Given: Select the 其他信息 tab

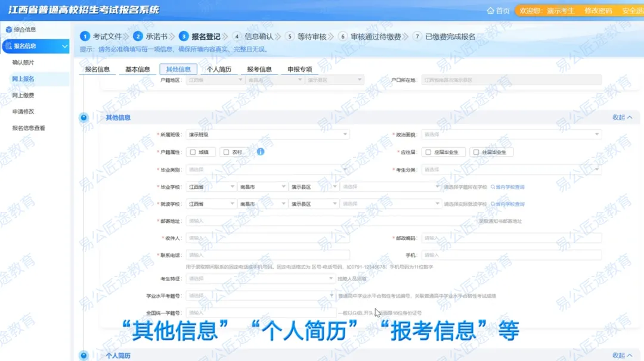Looking at the screenshot, I should [x=178, y=69].
